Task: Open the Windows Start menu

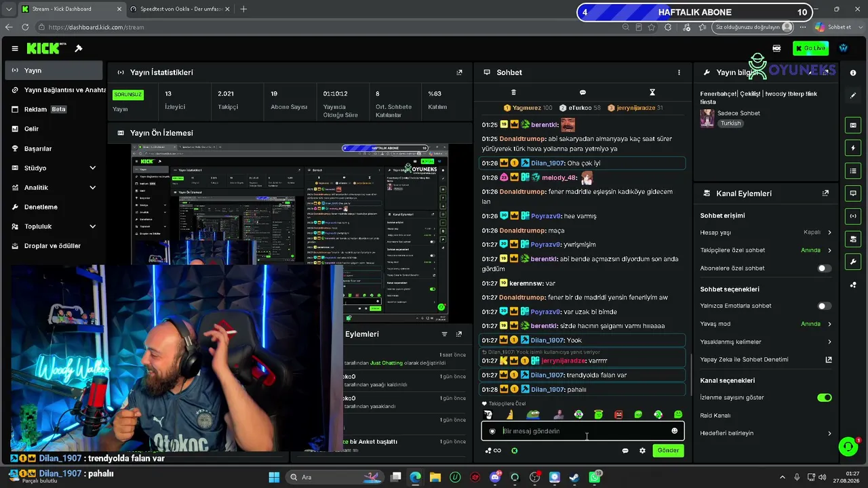Action: (x=274, y=477)
